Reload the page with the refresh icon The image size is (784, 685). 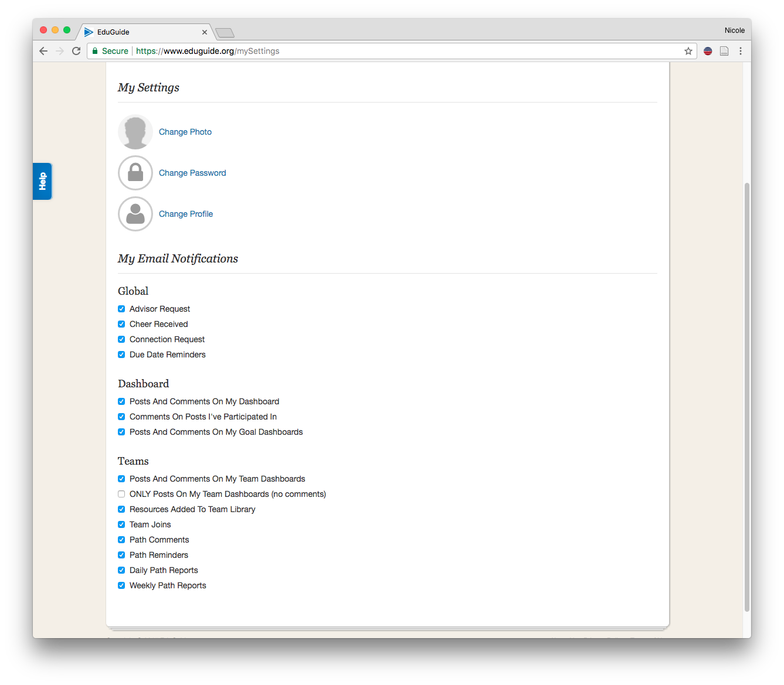click(76, 51)
